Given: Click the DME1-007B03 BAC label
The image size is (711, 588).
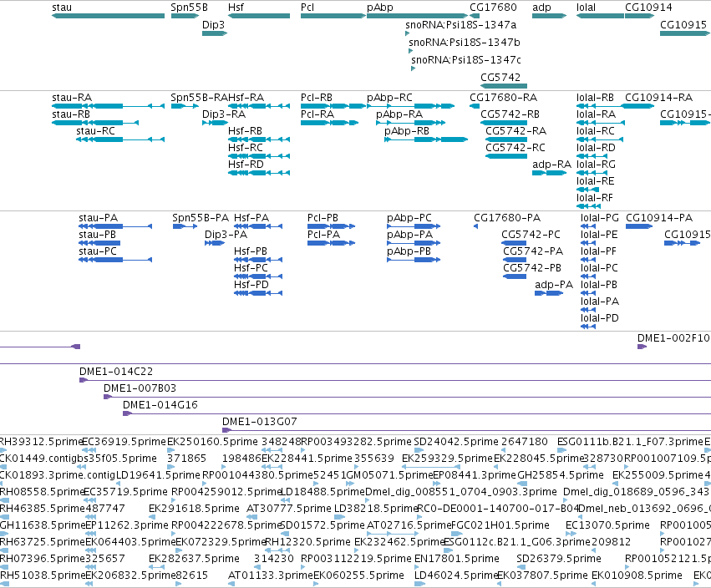Looking at the screenshot, I should [140, 388].
